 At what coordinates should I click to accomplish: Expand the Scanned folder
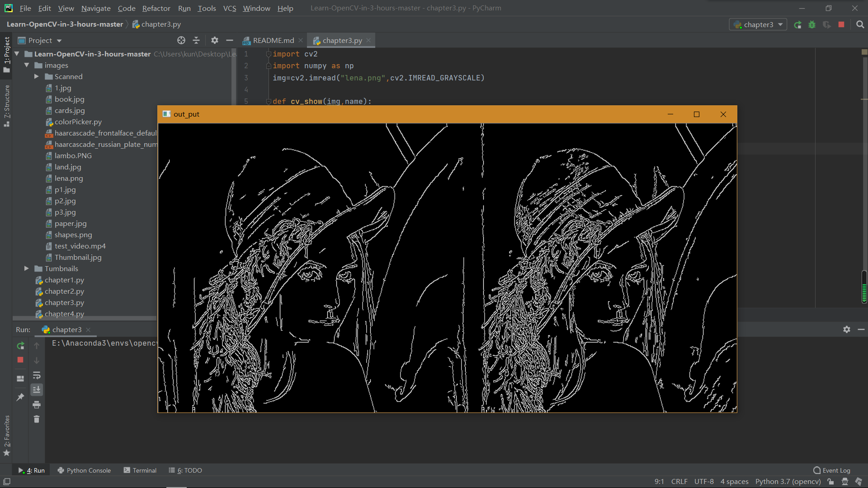[36, 76]
